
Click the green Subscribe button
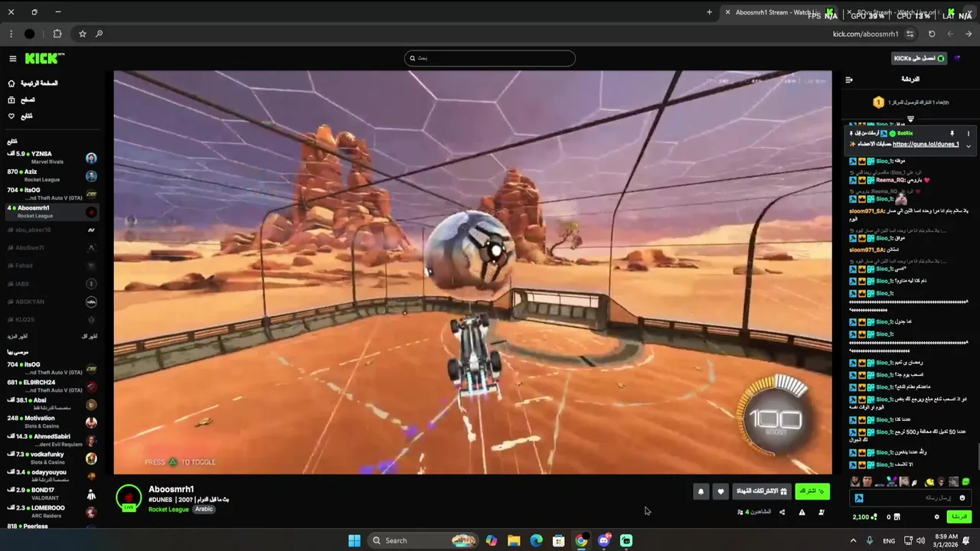point(812,491)
